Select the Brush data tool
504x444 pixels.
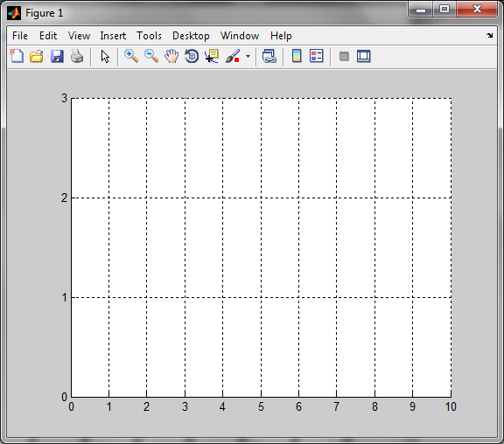pos(234,56)
